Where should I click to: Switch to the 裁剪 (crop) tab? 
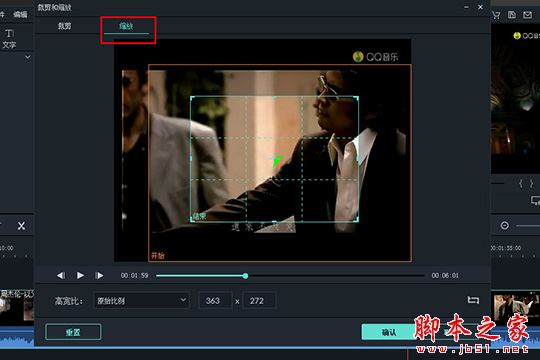(x=64, y=26)
